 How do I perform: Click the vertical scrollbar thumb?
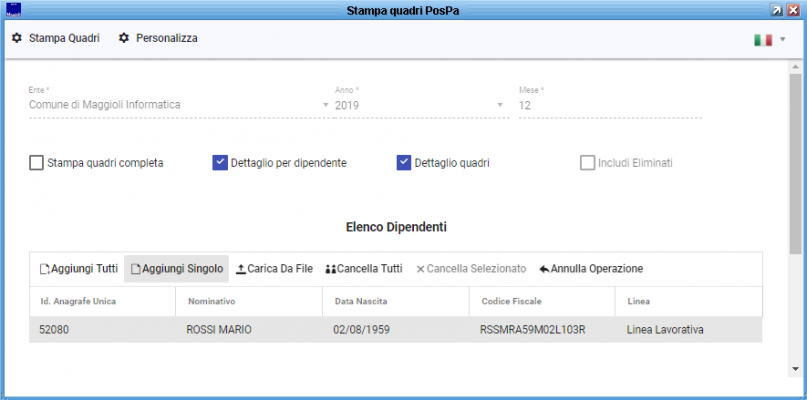point(795,163)
